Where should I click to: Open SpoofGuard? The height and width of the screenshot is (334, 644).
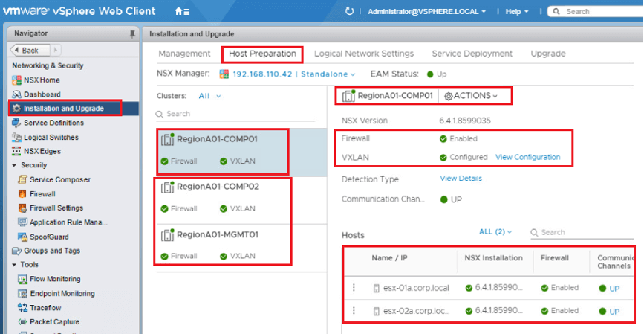tap(49, 237)
